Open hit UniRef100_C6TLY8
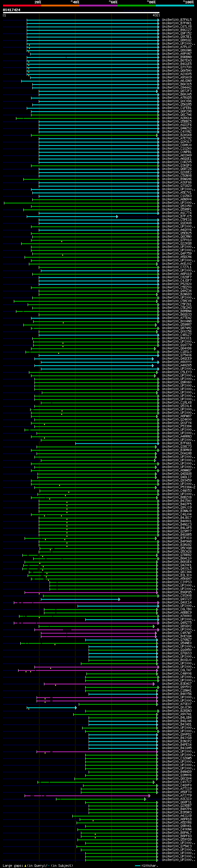 [177, 26]
